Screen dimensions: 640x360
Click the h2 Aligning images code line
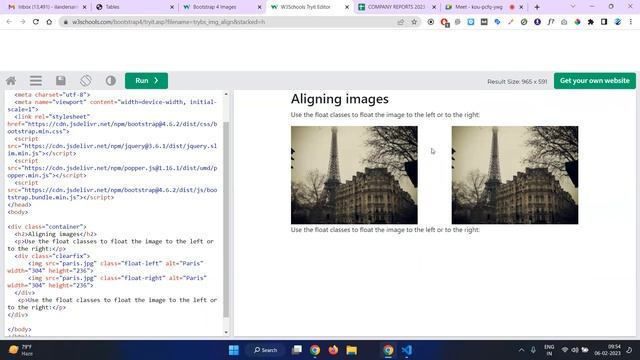56,234
